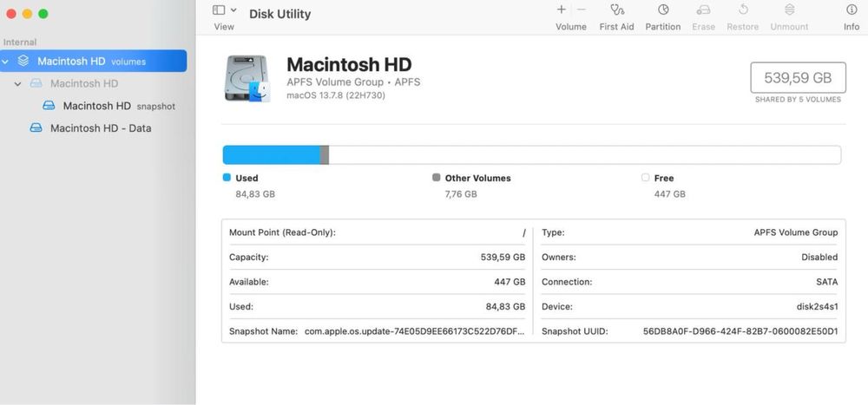
Task: Click the Type APFS Volume Group value
Action: point(796,232)
